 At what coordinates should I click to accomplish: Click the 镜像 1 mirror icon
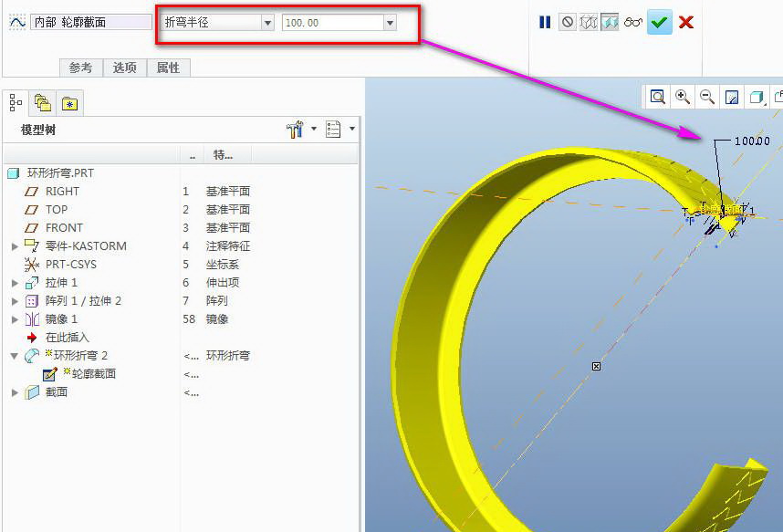pos(32,319)
